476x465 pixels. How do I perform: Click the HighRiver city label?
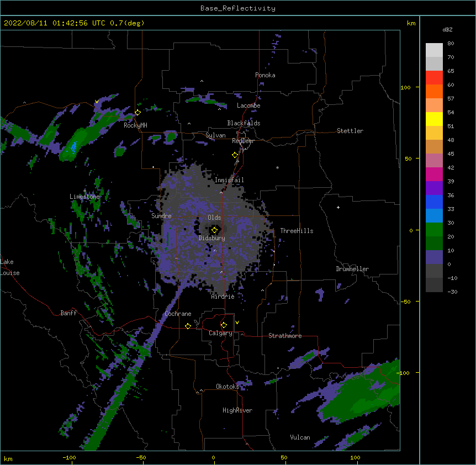237,410
